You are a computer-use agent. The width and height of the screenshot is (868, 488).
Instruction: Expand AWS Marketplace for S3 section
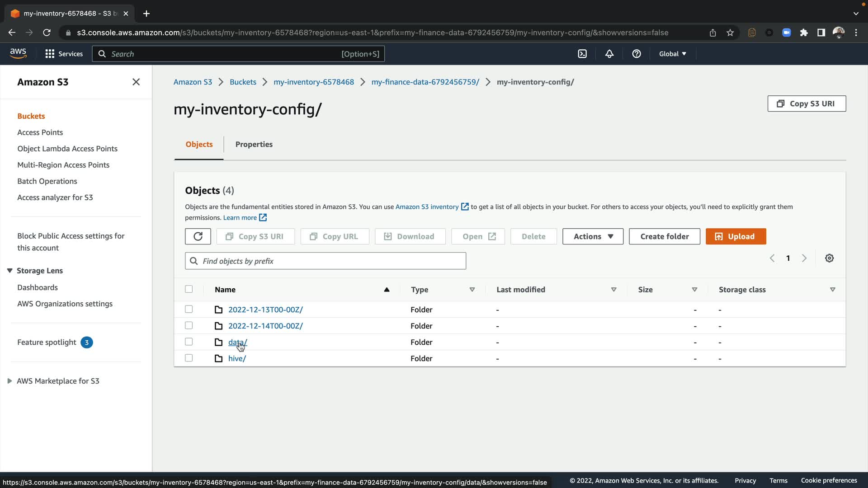(9, 381)
